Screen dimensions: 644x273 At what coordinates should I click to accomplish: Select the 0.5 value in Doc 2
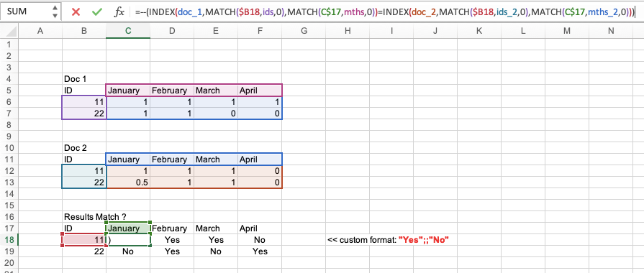128,182
